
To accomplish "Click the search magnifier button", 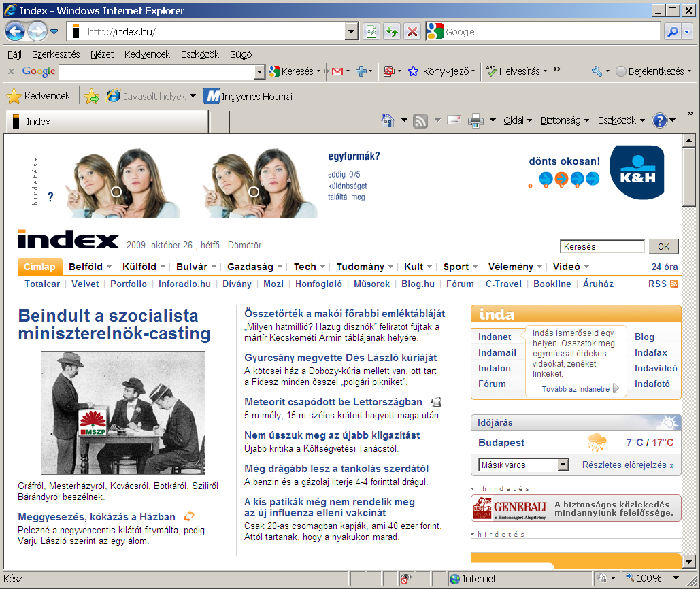I will point(672,32).
